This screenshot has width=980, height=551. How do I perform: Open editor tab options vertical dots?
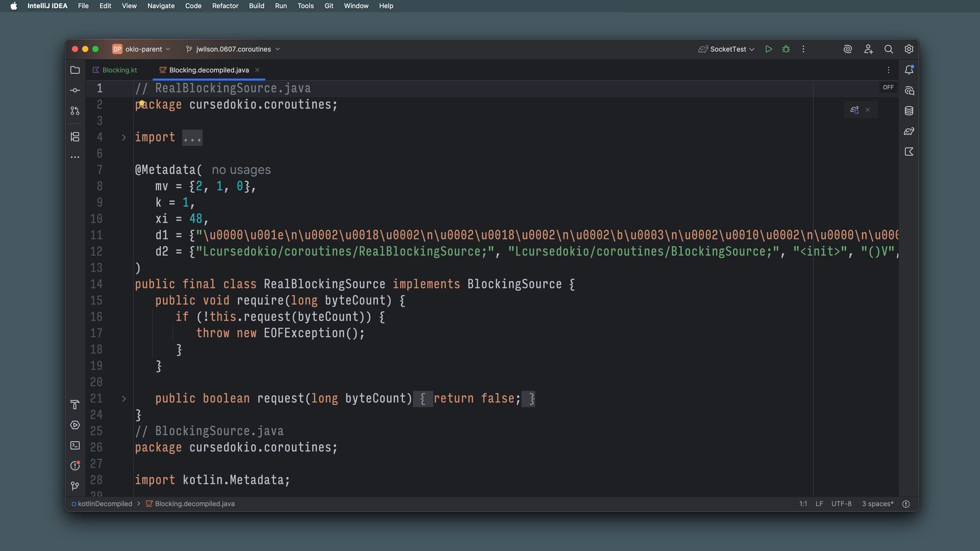[889, 70]
